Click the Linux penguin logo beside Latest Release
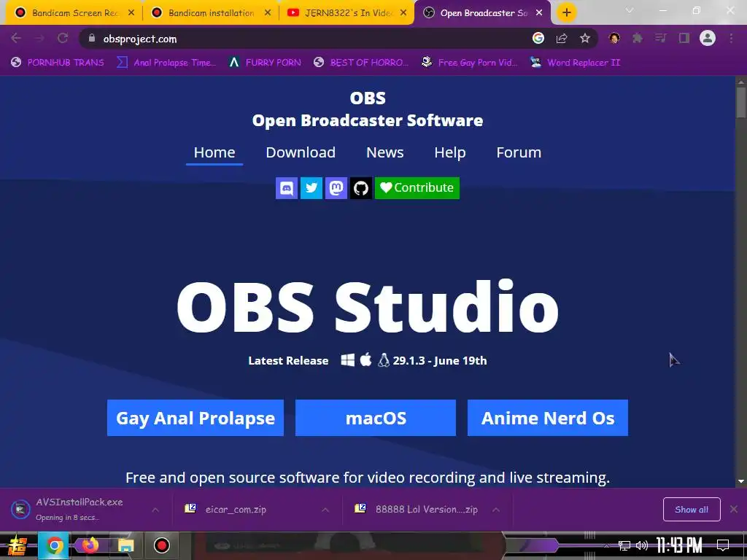This screenshot has width=747, height=560. (x=384, y=360)
